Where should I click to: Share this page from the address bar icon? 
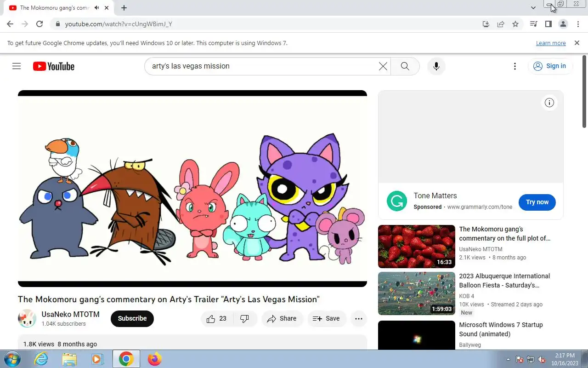(501, 24)
